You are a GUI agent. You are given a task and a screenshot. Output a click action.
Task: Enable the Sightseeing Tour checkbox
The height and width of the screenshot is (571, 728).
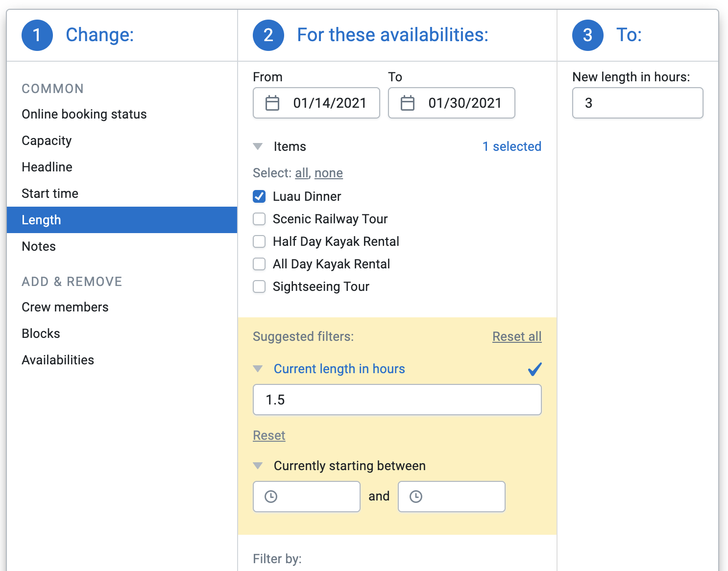click(259, 286)
